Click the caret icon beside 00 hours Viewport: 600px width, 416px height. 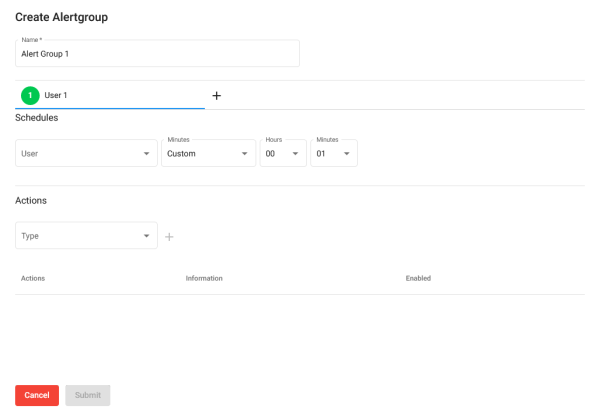tap(295, 153)
